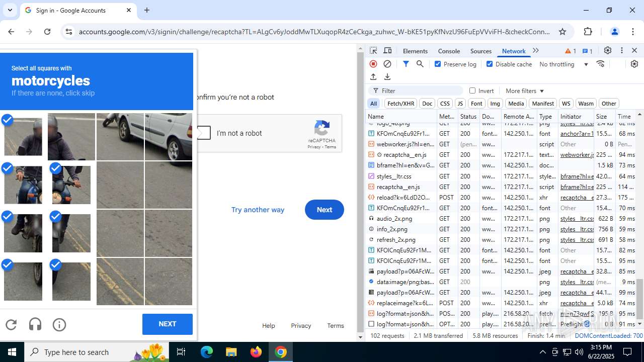Viewport: 644px width, 362px height.
Task: Toggle the device toolbar icon in DevTools
Action: click(387, 51)
